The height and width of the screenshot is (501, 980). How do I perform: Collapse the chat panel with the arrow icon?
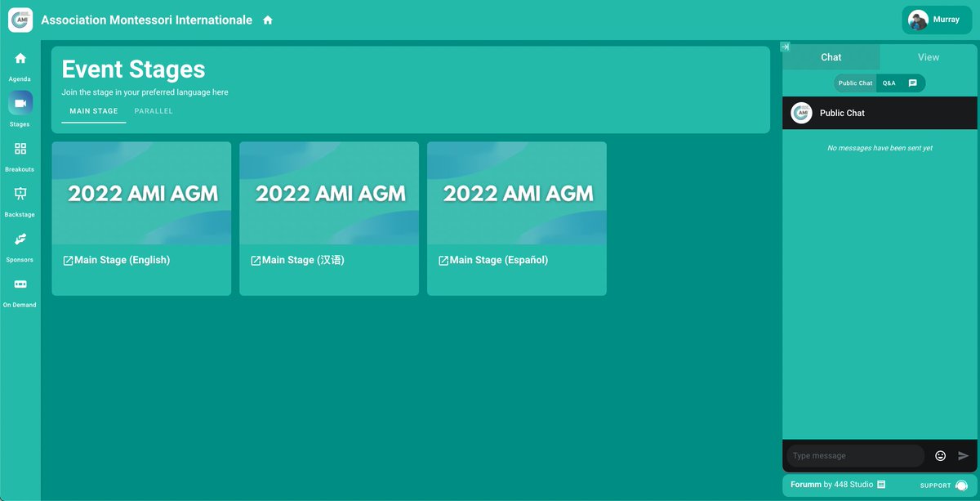click(786, 47)
